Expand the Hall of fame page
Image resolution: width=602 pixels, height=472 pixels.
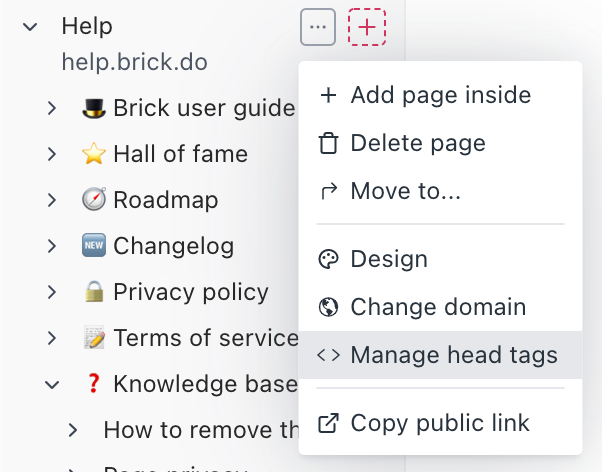(x=52, y=154)
